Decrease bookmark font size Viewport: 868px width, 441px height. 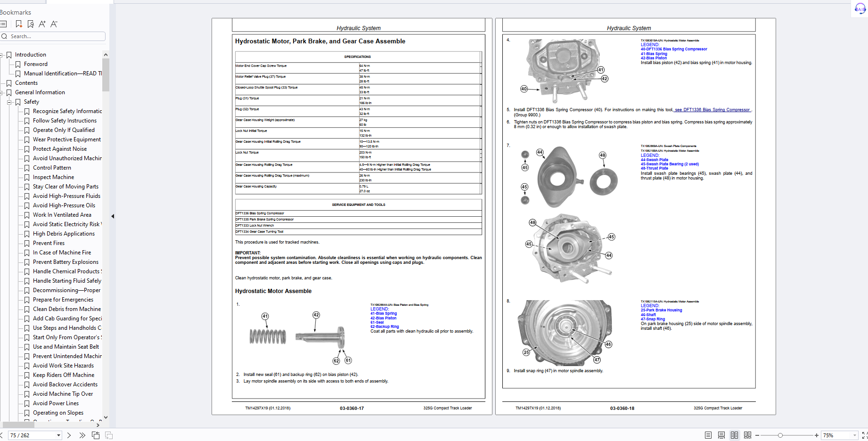[54, 24]
